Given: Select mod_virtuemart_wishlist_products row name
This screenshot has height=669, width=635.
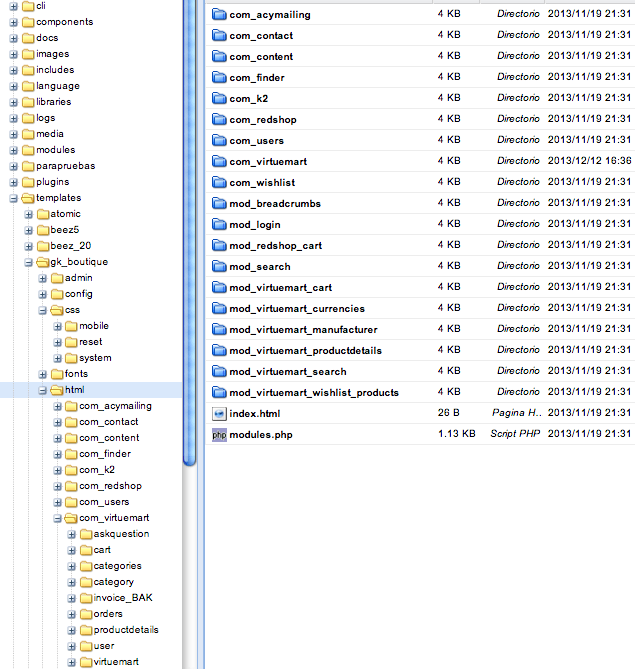Looking at the screenshot, I should coord(314,393).
